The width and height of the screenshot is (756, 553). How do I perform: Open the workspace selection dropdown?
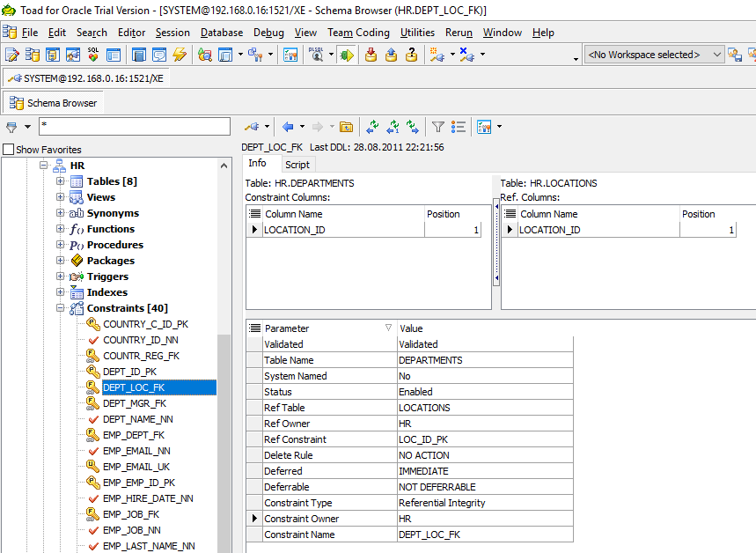(x=716, y=55)
